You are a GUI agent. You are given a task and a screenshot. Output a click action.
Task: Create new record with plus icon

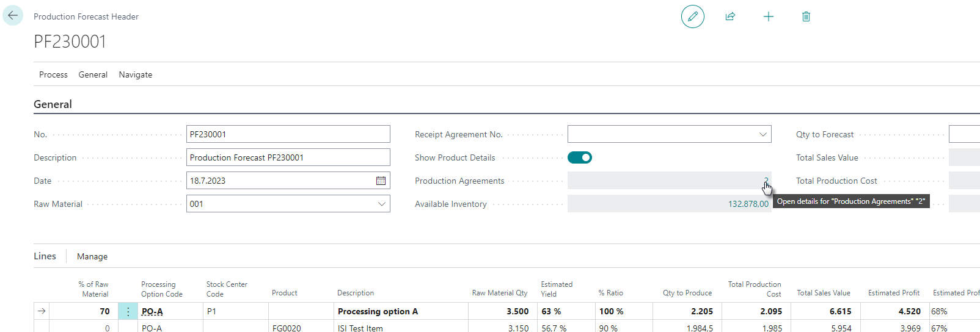(768, 16)
